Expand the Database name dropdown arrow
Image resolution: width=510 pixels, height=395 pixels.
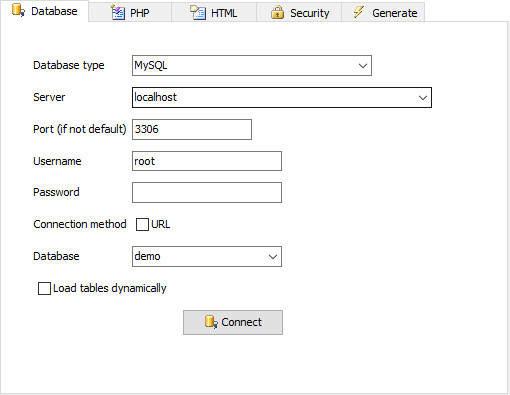(x=273, y=257)
